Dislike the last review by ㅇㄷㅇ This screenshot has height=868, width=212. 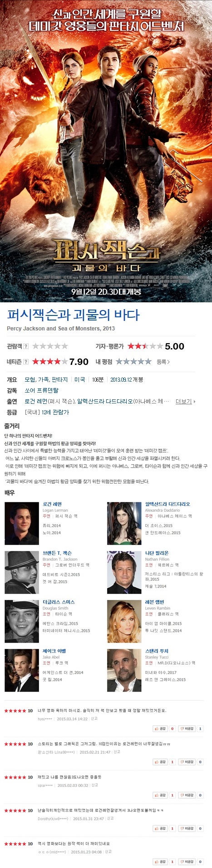[x=187, y=862]
